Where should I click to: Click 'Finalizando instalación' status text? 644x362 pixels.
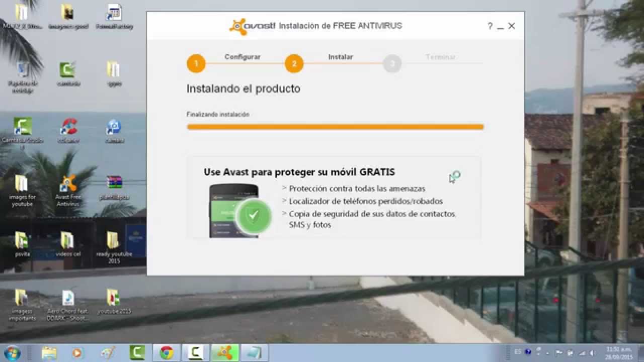click(218, 115)
